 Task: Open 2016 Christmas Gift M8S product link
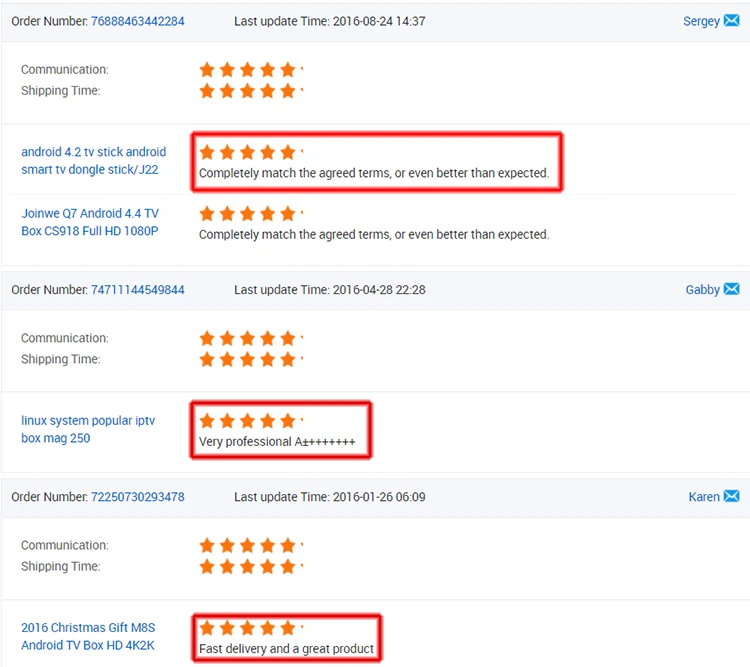[x=88, y=636]
